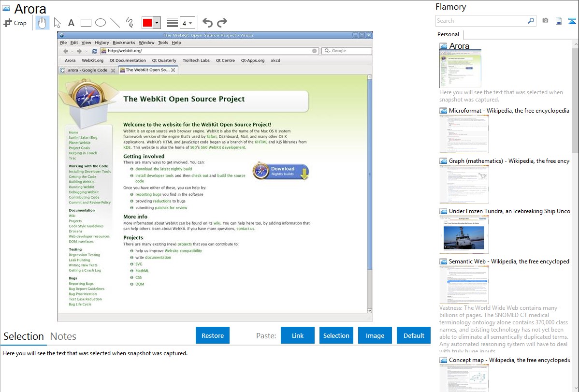579x392 pixels.
Task: Select the rectangle drawing tool
Action: (x=86, y=23)
